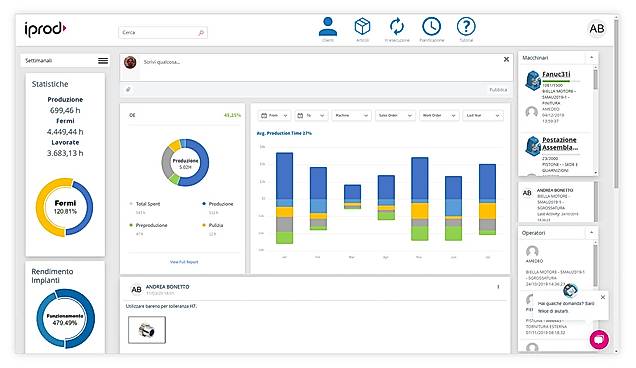Viewport: 636px width, 368px height.
Task: Click ANDREA BONETTO post author name
Action: click(168, 287)
